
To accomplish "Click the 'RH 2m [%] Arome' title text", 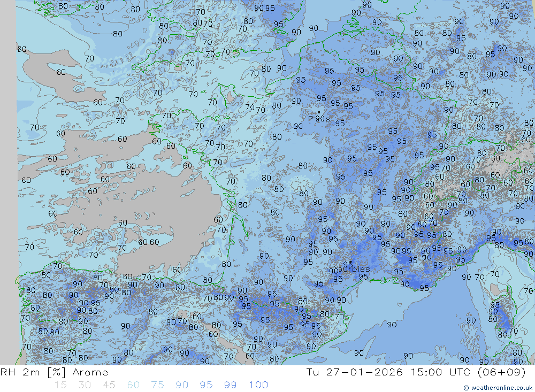I will tap(54, 372).
